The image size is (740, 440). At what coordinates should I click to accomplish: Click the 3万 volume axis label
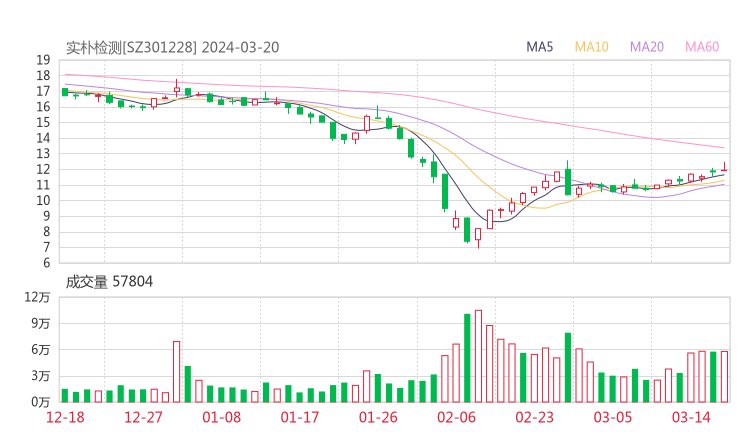point(41,376)
